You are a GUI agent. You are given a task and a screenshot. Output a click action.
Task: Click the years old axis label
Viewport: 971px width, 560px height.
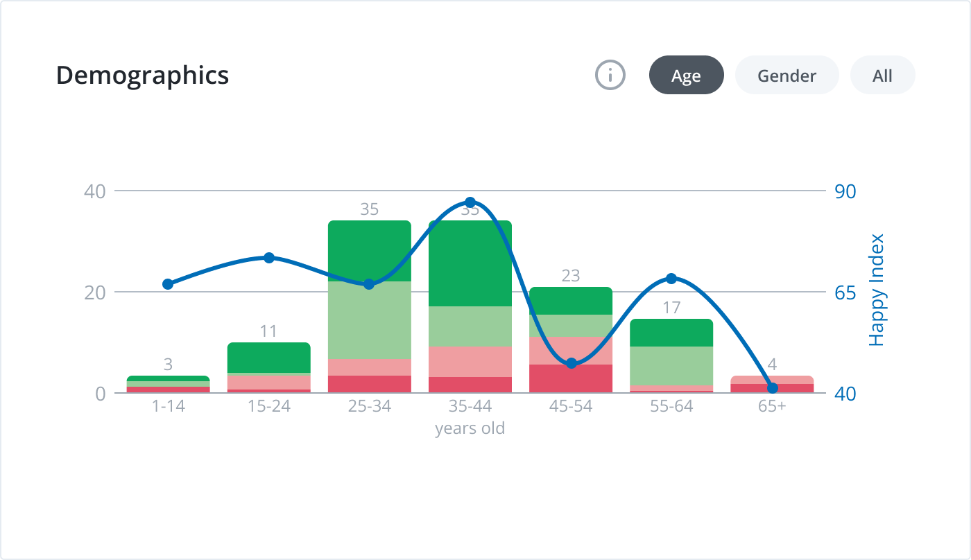[x=470, y=428]
